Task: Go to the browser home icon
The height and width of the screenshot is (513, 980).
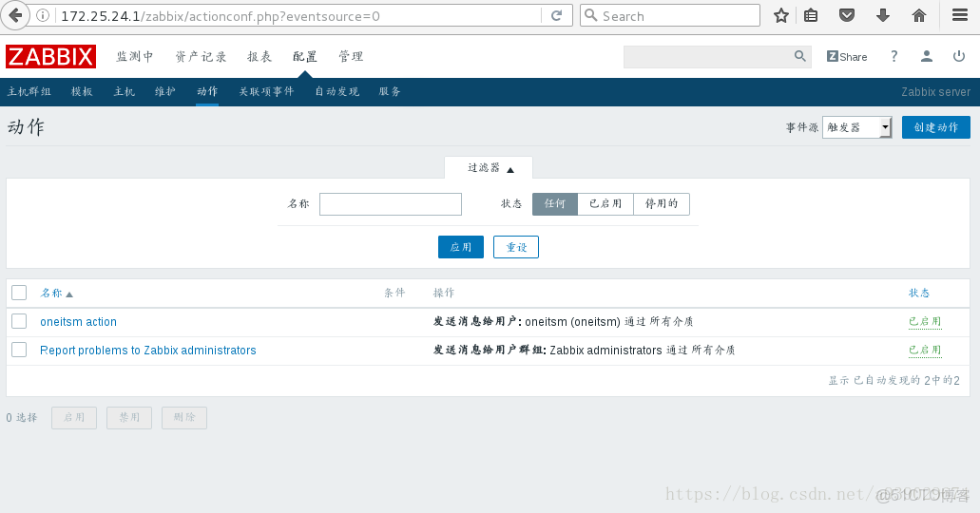Action: [x=919, y=15]
